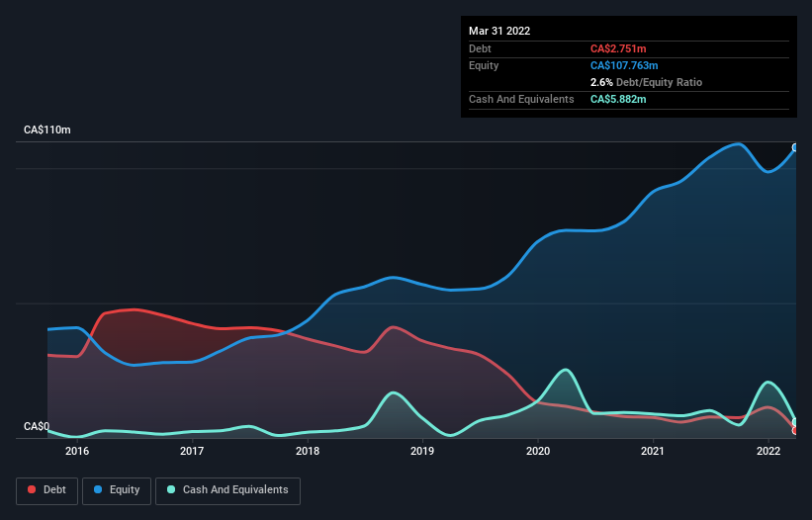Click the blue Equity endpoint marker
This screenshot has width=812, height=520.
tap(795, 147)
